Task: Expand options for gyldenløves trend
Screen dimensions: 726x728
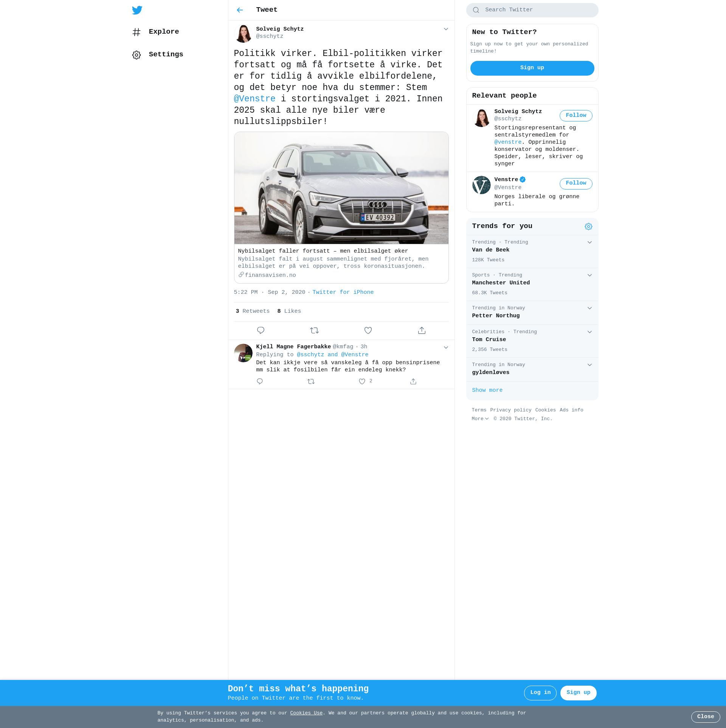Action: click(589, 365)
